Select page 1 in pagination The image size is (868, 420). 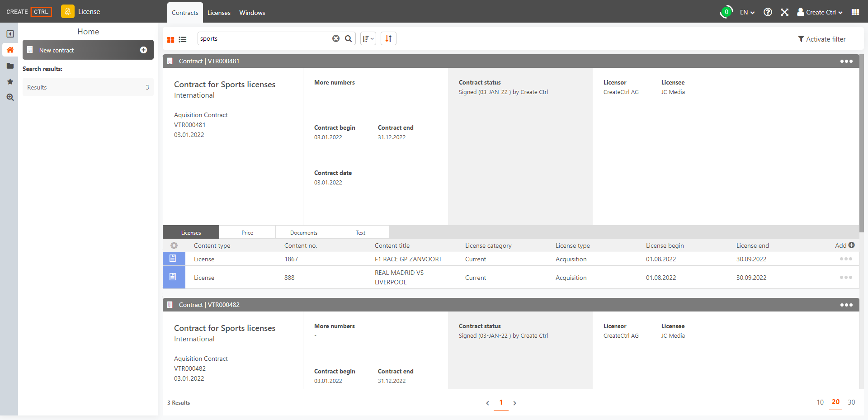click(x=501, y=402)
